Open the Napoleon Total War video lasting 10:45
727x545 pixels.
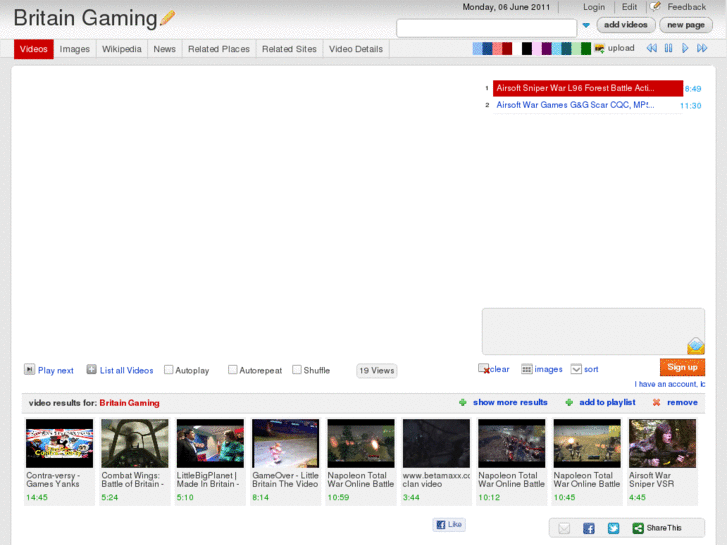[587, 443]
